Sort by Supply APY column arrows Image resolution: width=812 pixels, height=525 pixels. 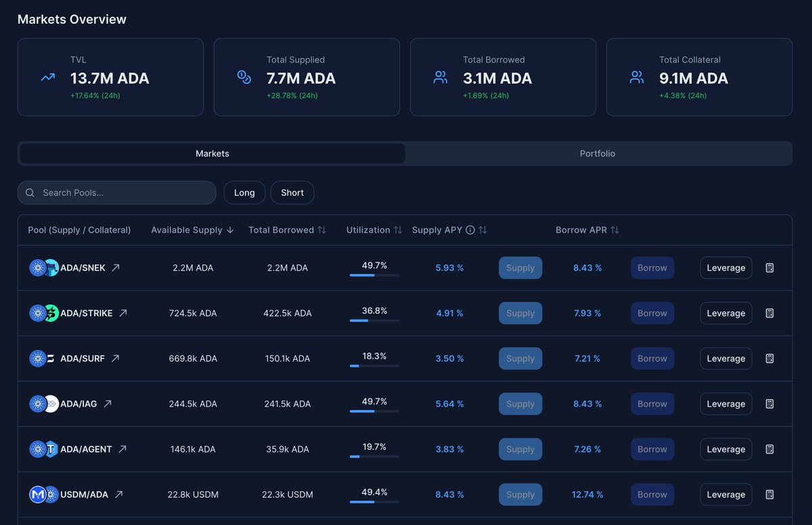click(482, 230)
